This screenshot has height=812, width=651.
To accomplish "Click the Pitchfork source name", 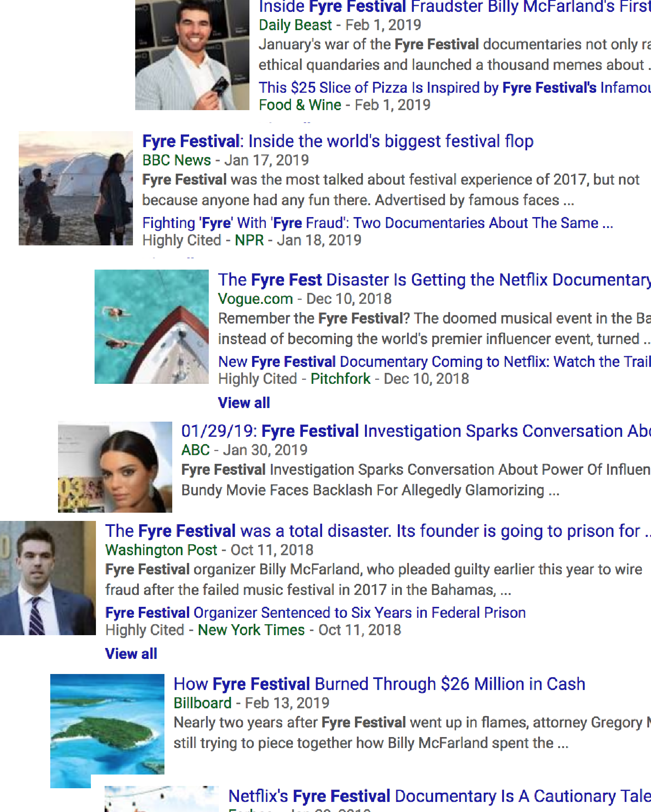I will point(340,378).
